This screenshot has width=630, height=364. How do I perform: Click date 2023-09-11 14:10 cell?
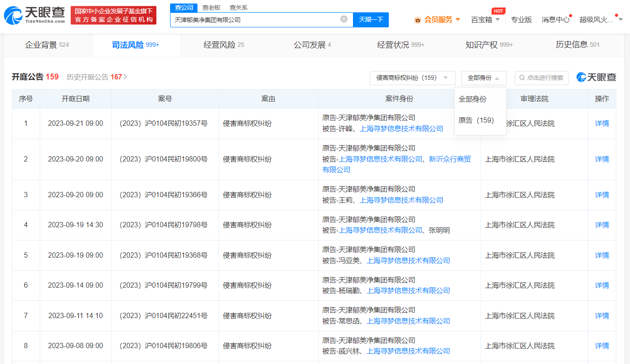pyautogui.click(x=76, y=315)
